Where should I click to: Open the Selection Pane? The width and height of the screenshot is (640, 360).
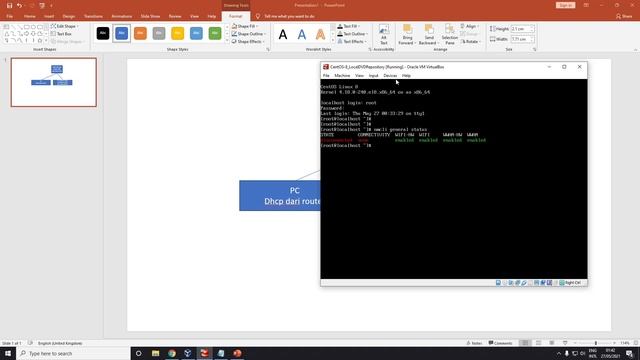(x=449, y=35)
